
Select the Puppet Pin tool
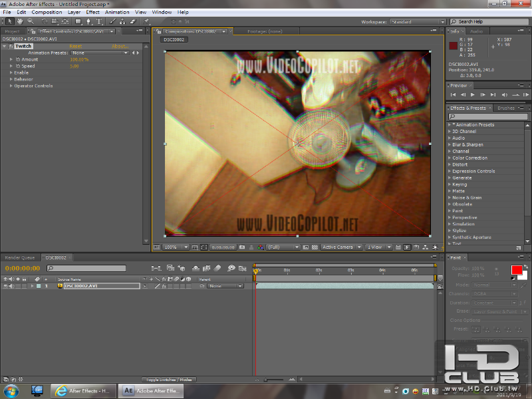(x=146, y=21)
